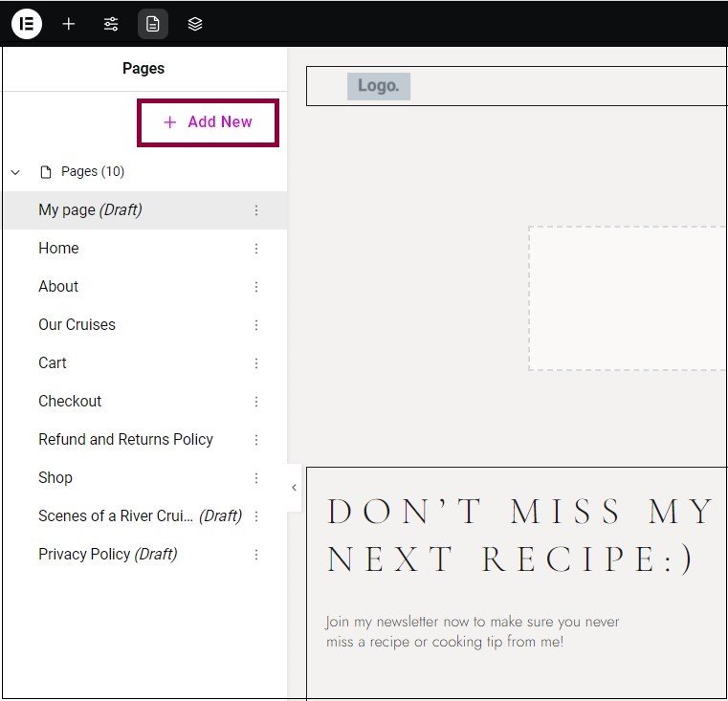Click the Logo placeholder in header
The height and width of the screenshot is (701, 728).
coord(379,86)
